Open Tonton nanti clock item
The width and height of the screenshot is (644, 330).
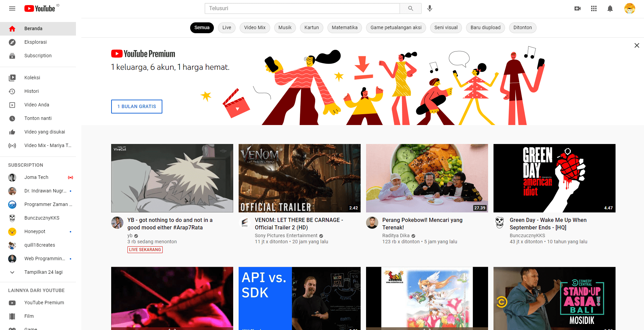point(38,118)
